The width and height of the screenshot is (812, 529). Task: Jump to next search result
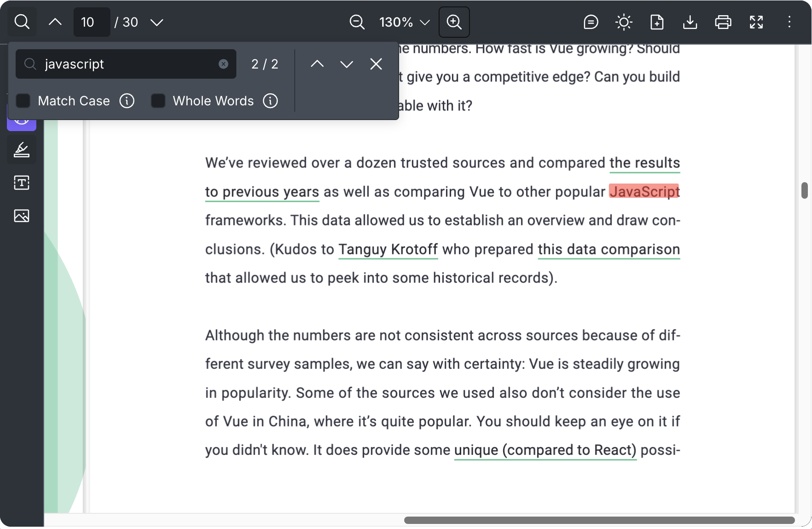347,64
